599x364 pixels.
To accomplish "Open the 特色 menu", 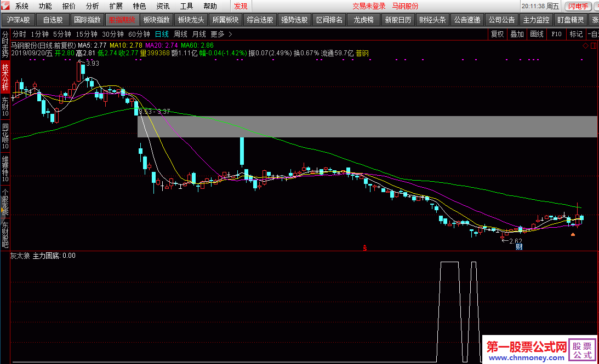I will 139,6.
